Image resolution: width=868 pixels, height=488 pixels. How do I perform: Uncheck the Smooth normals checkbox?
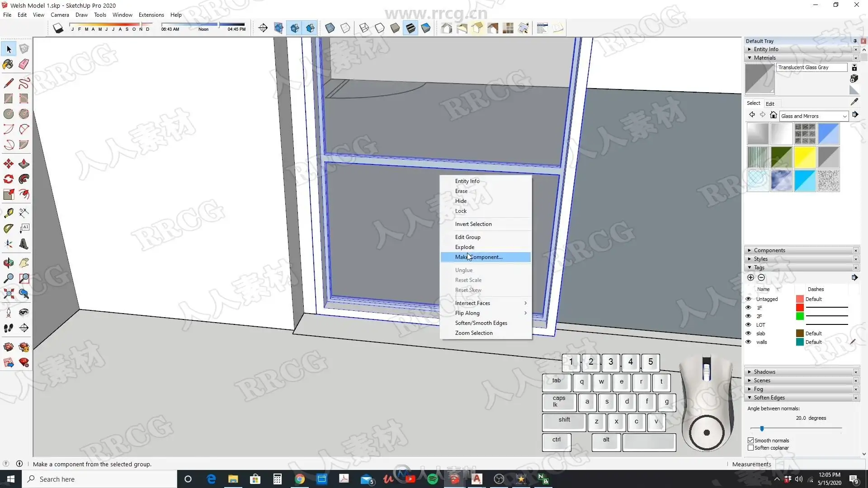751,441
